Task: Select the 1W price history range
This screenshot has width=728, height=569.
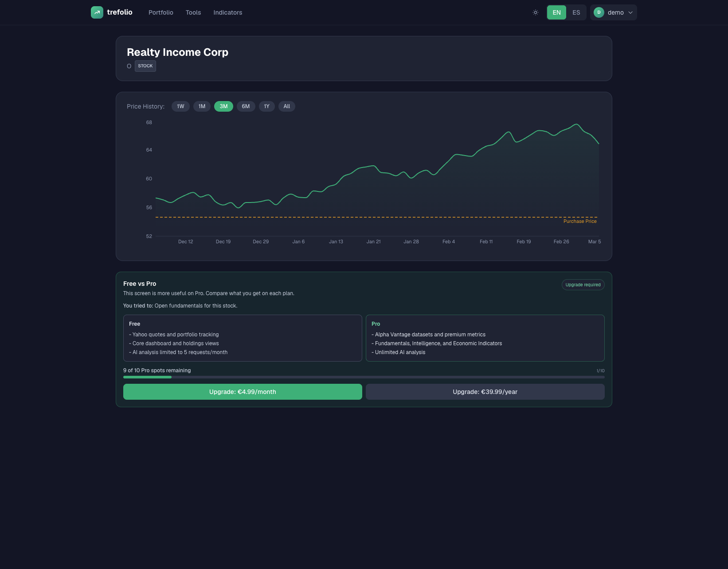Action: point(180,106)
